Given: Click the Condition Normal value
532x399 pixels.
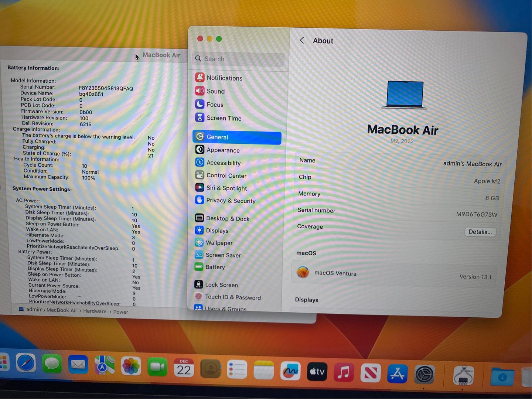Looking at the screenshot, I should (x=90, y=172).
